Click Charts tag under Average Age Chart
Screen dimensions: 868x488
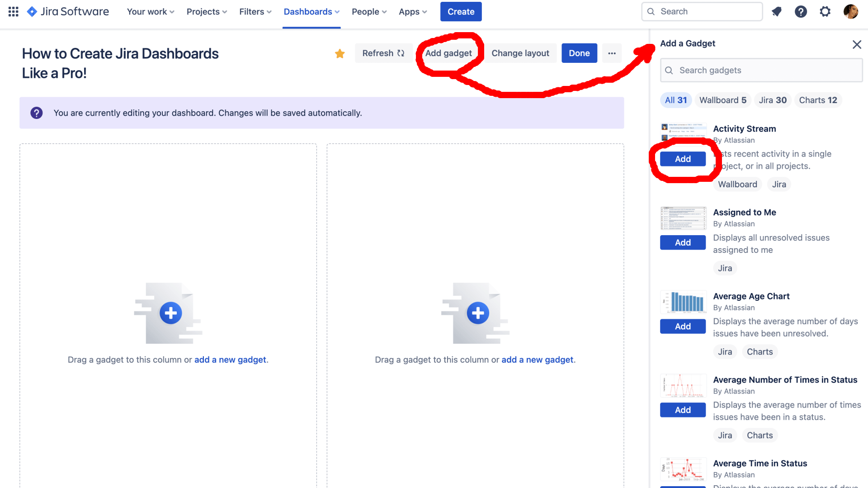click(x=759, y=352)
